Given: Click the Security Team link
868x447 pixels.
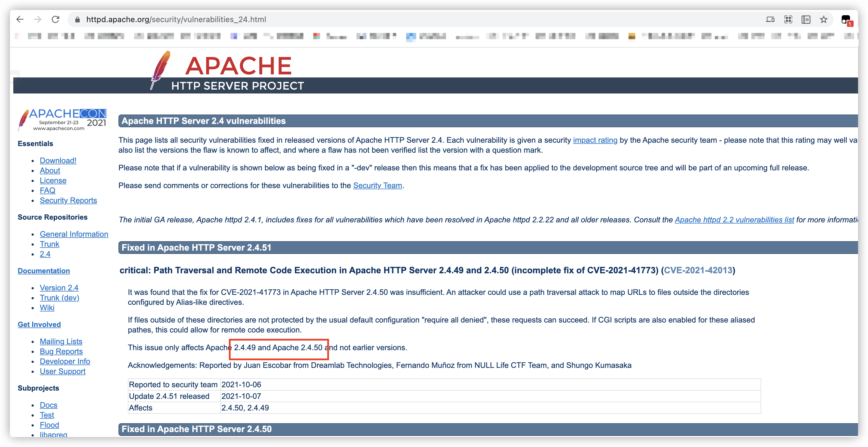Looking at the screenshot, I should pos(377,186).
